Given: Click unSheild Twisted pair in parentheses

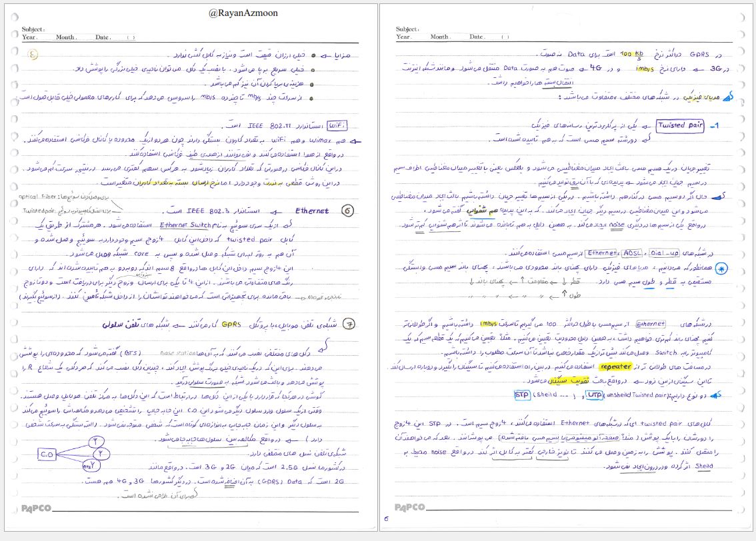Looking at the screenshot, I should (637, 395).
